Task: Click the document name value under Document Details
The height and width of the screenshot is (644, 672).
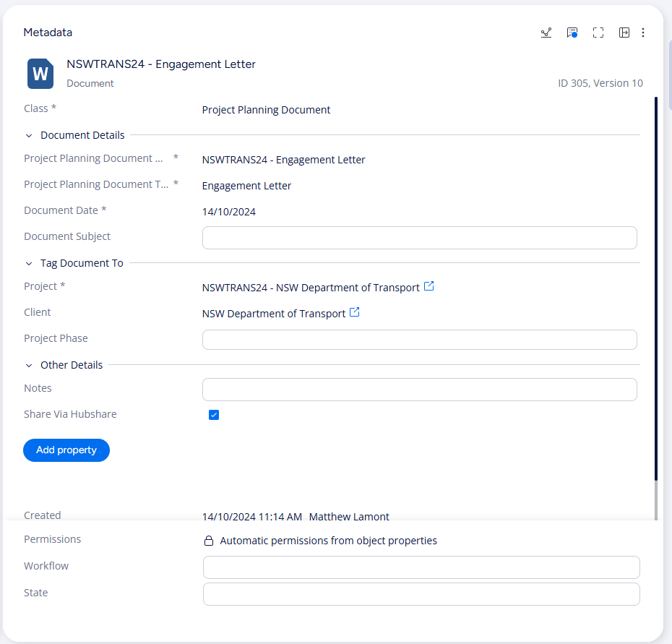Action: click(x=283, y=160)
